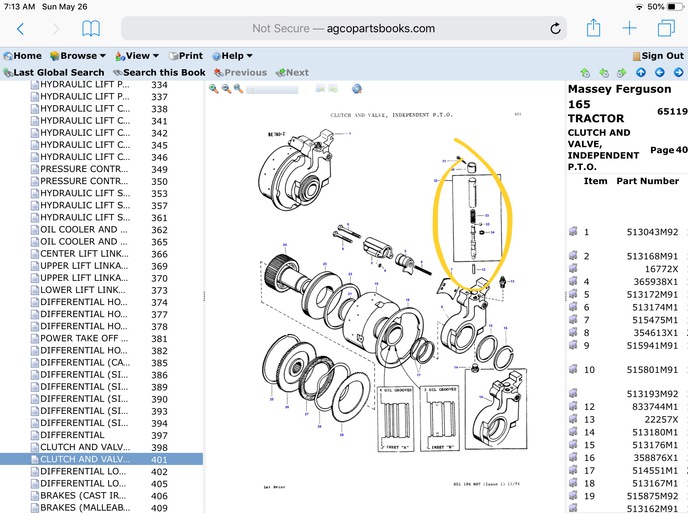Click Sign Out
Screen dimensions: 688x516
click(x=658, y=56)
